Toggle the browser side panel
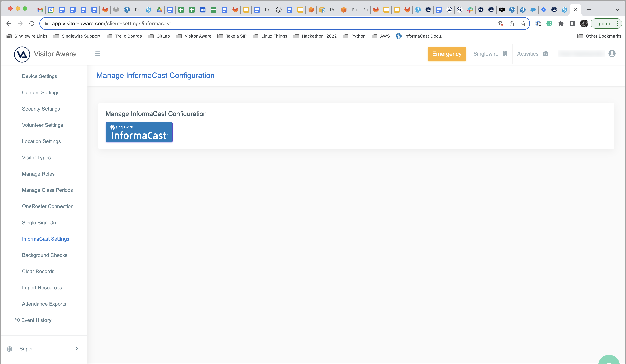626x364 pixels. tap(572, 24)
